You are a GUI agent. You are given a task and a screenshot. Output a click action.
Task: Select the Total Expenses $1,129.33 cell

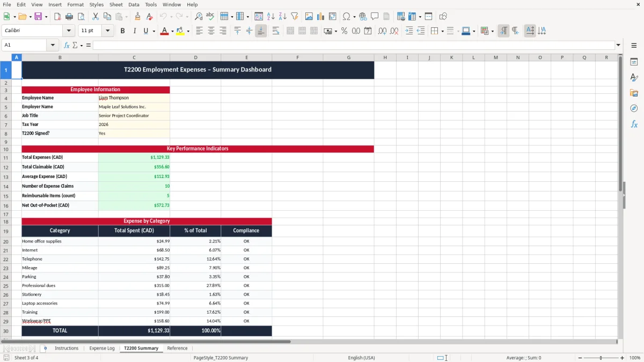134,158
